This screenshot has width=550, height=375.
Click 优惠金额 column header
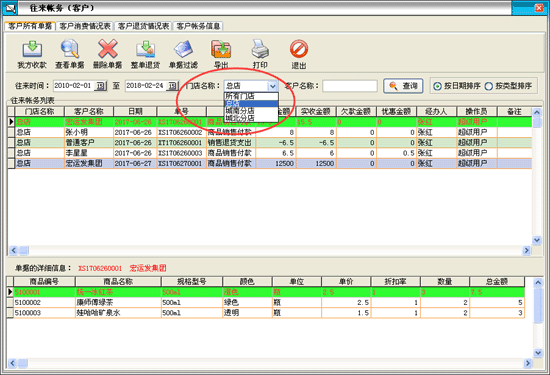(x=396, y=112)
